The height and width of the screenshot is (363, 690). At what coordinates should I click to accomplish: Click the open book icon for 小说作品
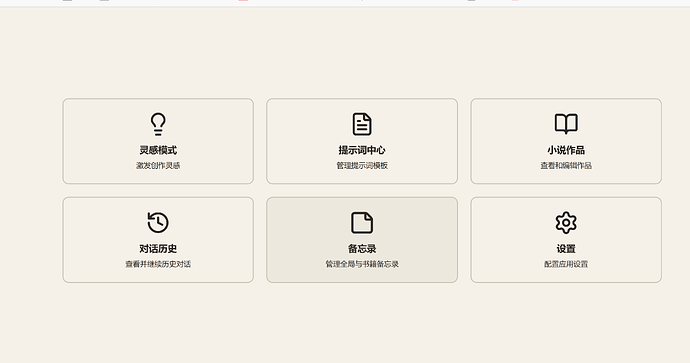[x=566, y=124]
